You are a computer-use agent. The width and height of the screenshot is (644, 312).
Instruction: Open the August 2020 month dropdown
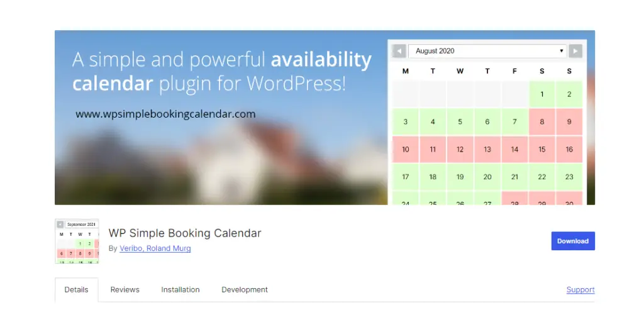point(487,51)
